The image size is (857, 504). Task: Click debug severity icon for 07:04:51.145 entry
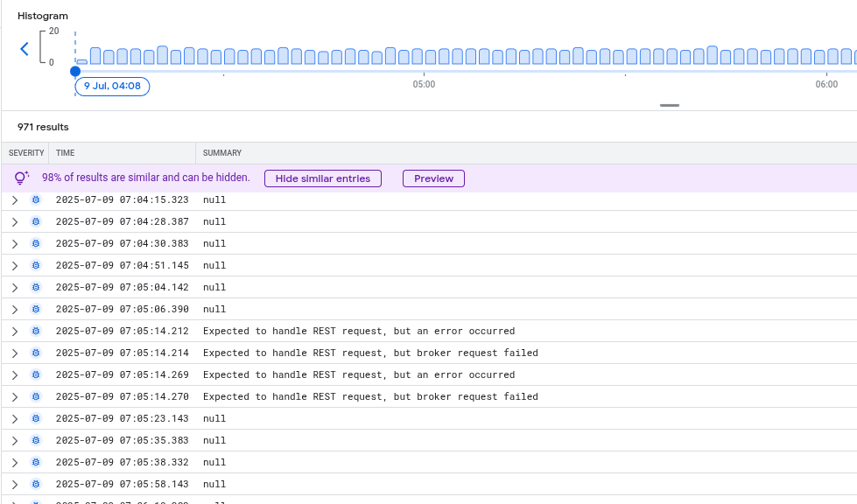coord(36,265)
